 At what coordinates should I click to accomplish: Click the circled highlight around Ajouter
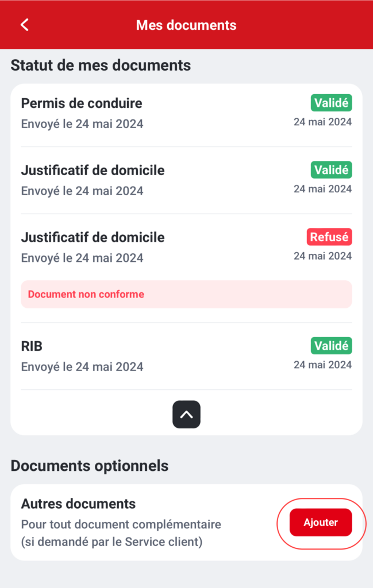321,522
